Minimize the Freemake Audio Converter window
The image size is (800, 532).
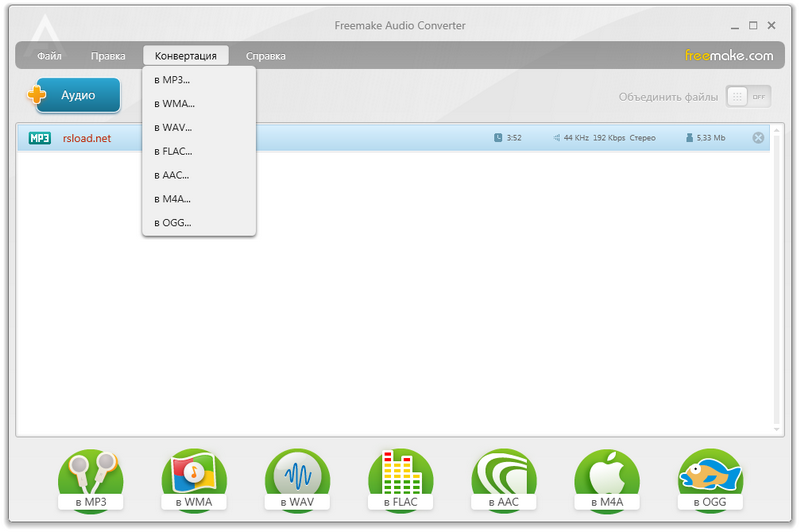735,26
